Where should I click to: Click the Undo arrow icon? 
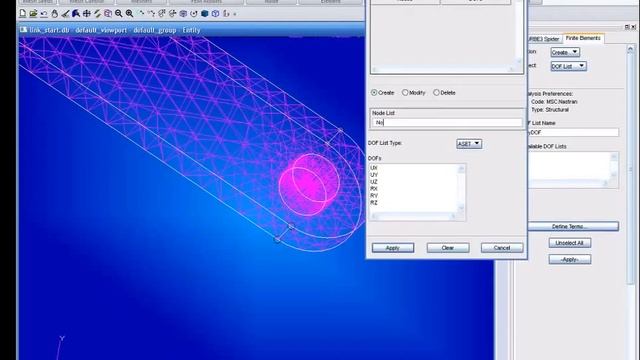pyautogui.click(x=44, y=14)
